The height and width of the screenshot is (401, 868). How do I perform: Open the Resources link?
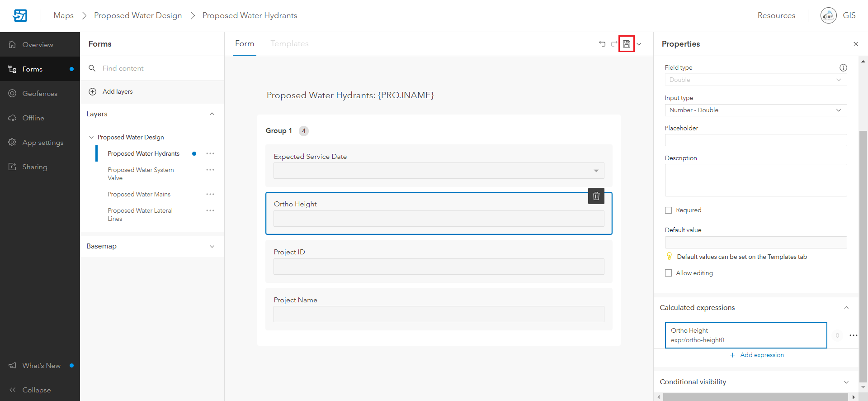click(x=776, y=15)
